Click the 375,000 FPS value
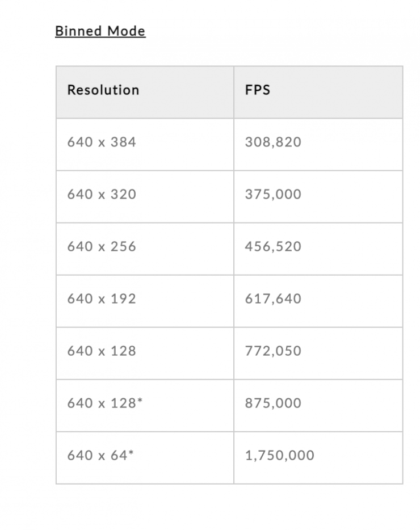Screen dimensions: 420x530 [x=273, y=195]
